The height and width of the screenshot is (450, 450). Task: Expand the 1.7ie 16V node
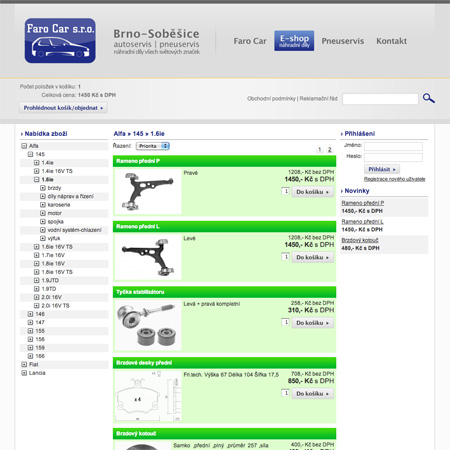(37, 255)
